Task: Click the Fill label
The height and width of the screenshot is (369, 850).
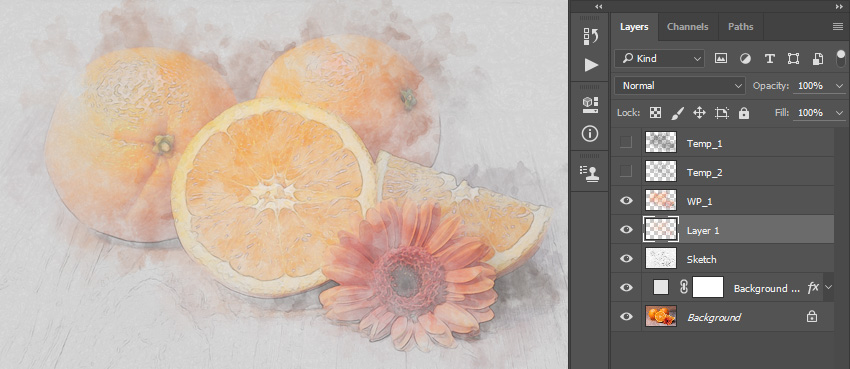Action: pyautogui.click(x=783, y=113)
